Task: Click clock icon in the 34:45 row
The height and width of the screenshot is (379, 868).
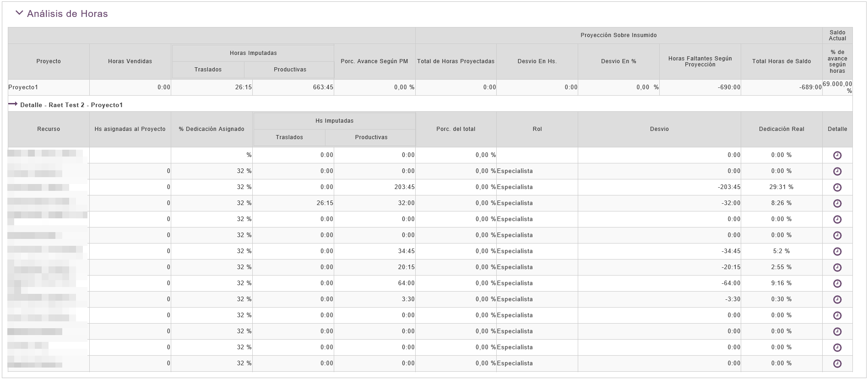Action: point(837,251)
